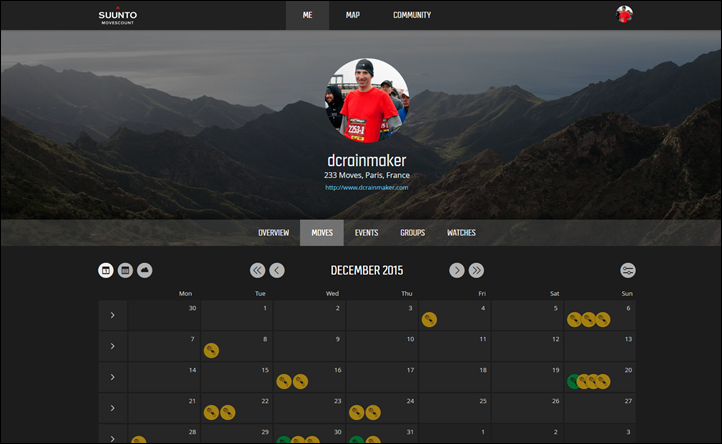Click the Mon column header
722x444 pixels.
[x=186, y=293]
